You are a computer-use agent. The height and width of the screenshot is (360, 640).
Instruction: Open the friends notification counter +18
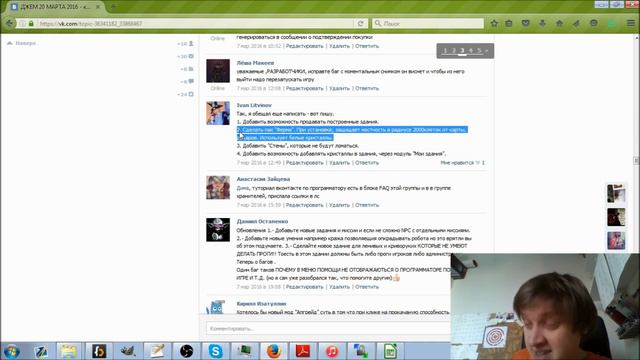point(186,43)
